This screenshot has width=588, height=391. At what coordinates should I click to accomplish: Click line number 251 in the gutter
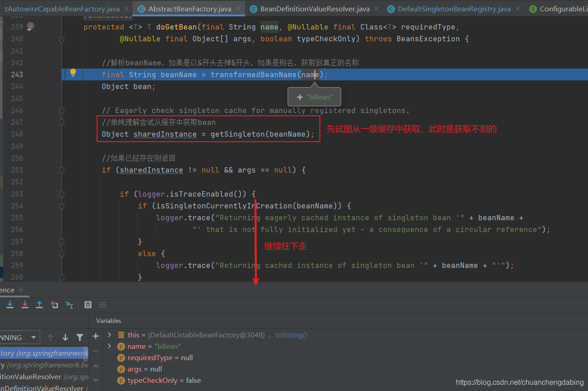click(x=17, y=170)
